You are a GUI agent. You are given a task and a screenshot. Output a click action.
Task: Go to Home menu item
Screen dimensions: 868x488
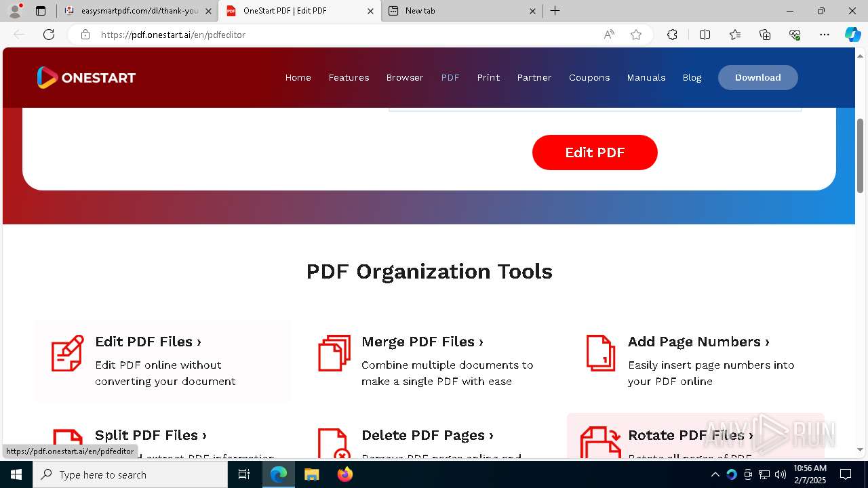click(298, 77)
